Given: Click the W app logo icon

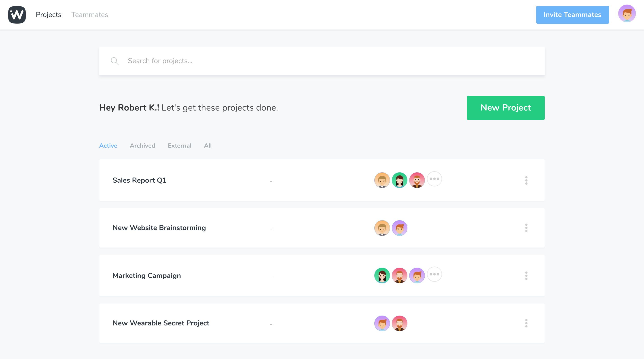Looking at the screenshot, I should coord(17,15).
